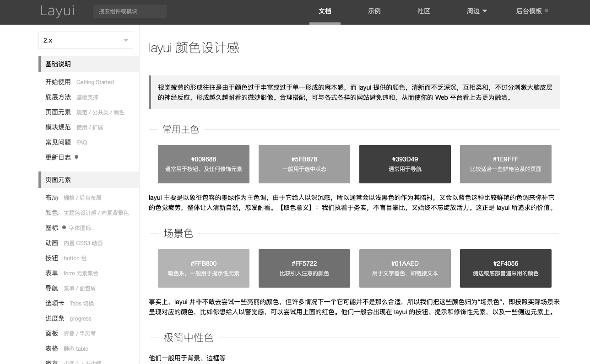This screenshot has width=590, height=364.
Task: Open 布局 栅格 / 后台布局
Action: click(x=73, y=198)
